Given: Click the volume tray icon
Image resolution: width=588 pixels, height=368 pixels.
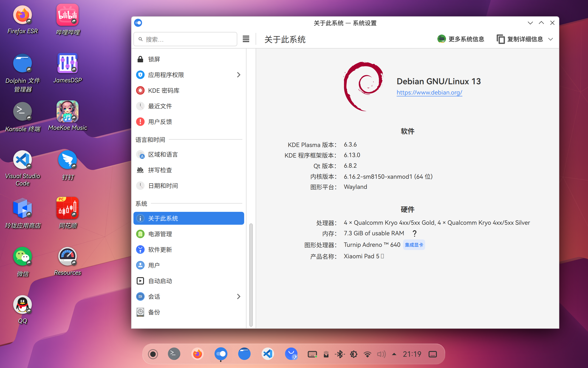Looking at the screenshot, I should click(x=381, y=354).
